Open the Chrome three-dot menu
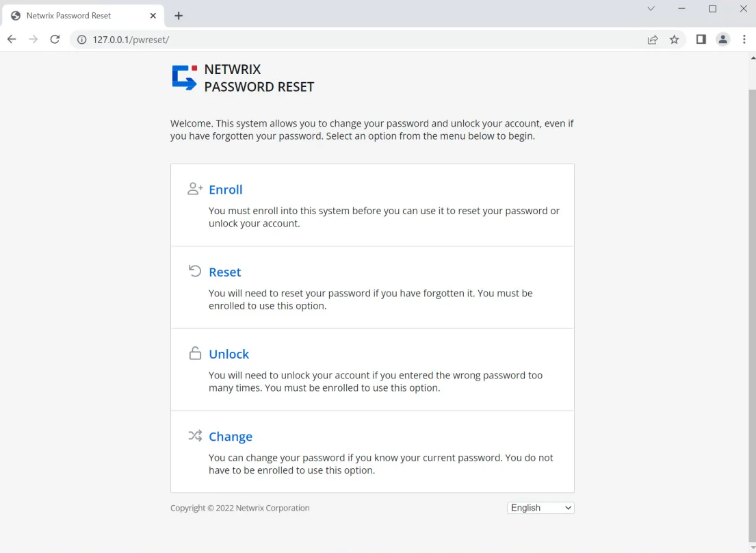The image size is (756, 553). pos(744,40)
